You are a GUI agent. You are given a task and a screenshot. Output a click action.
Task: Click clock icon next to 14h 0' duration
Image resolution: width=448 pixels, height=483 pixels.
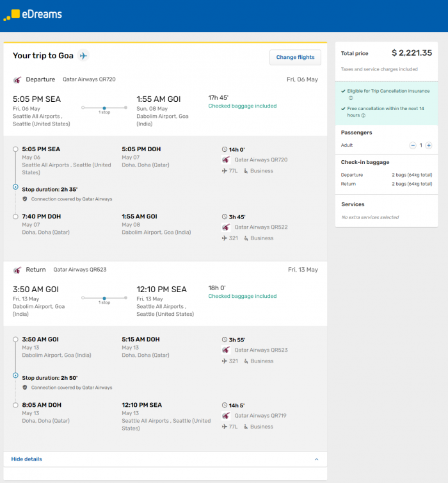(225, 149)
